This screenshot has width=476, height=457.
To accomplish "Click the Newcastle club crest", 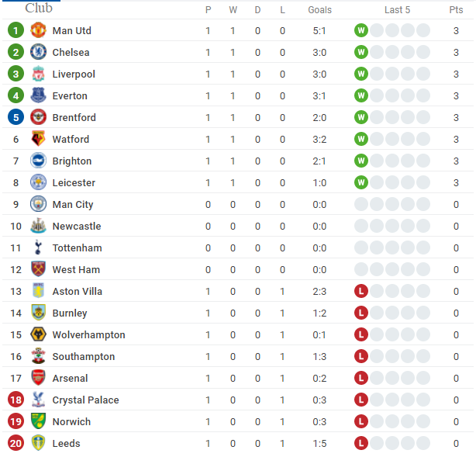I will pyautogui.click(x=38, y=226).
